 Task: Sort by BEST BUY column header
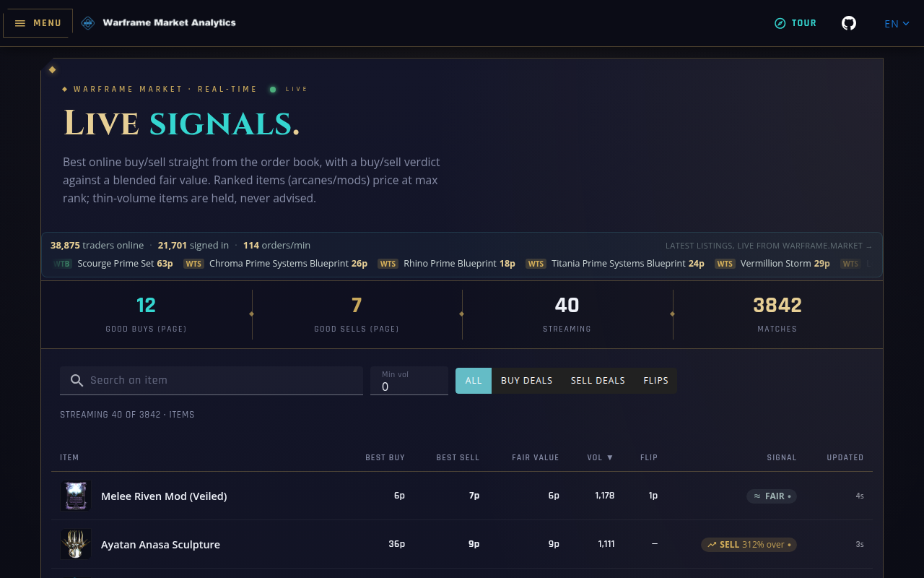[385, 457]
